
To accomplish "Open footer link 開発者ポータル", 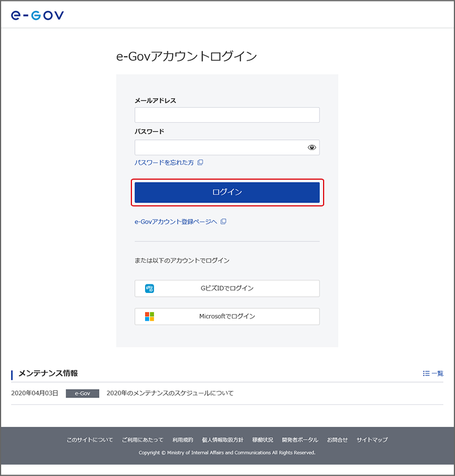I will 300,440.
